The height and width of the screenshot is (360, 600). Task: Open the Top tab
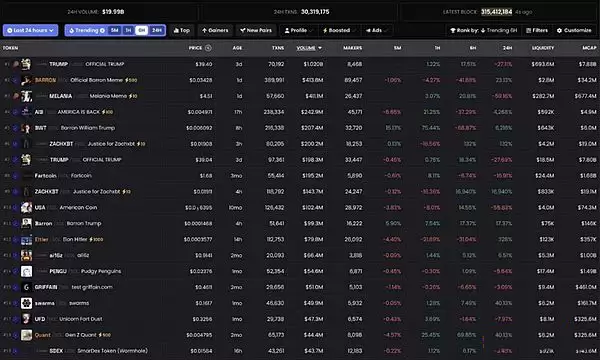pos(182,30)
